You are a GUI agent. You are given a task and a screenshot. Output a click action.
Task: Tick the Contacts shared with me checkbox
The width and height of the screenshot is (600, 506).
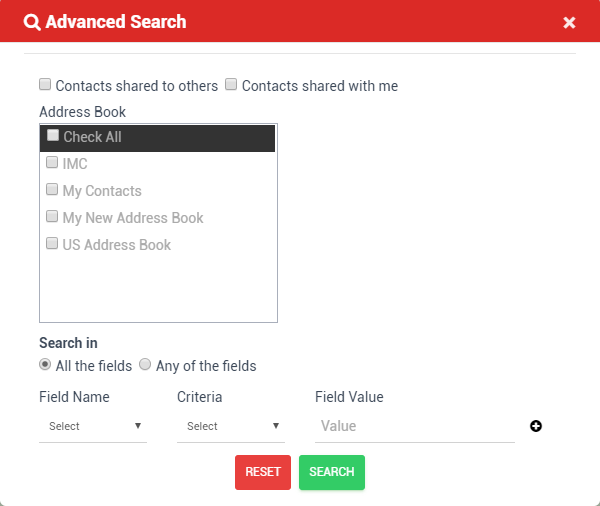tap(231, 85)
